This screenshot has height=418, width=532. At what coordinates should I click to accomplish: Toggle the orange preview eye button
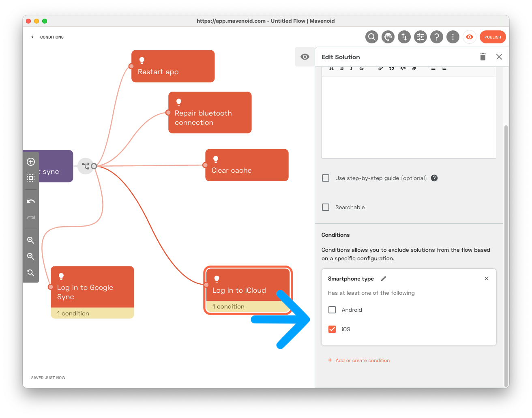coord(470,37)
